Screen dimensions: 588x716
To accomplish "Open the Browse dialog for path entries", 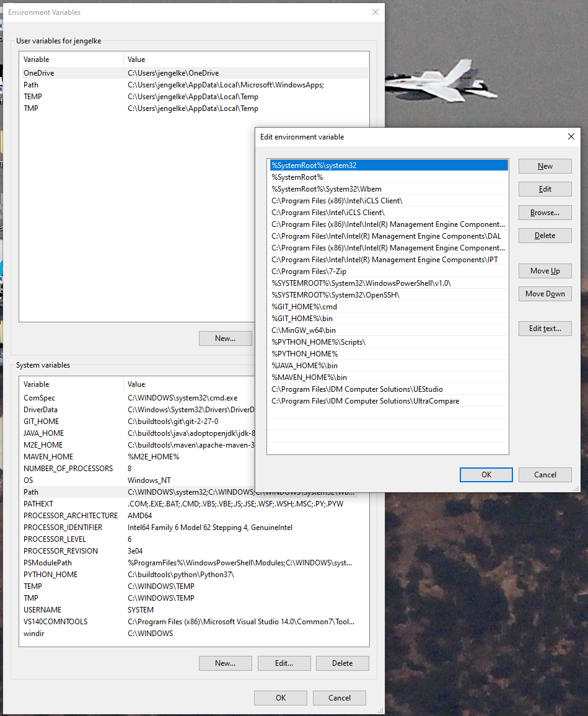I will pos(544,212).
